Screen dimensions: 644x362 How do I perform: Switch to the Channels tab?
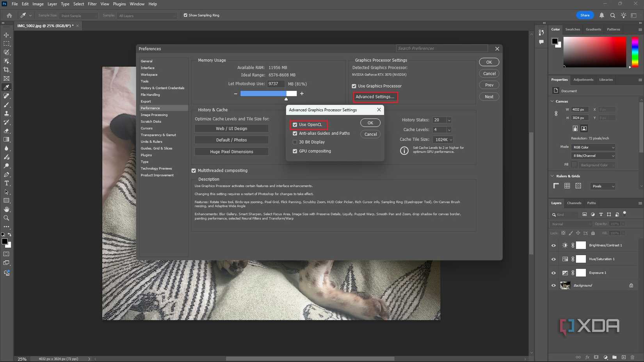pyautogui.click(x=574, y=203)
